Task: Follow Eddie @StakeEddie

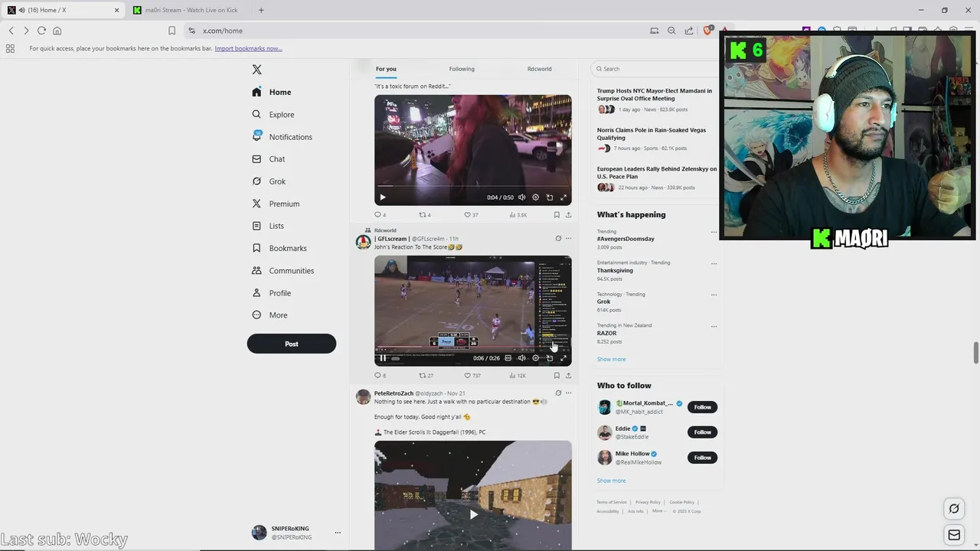Action: coord(702,432)
